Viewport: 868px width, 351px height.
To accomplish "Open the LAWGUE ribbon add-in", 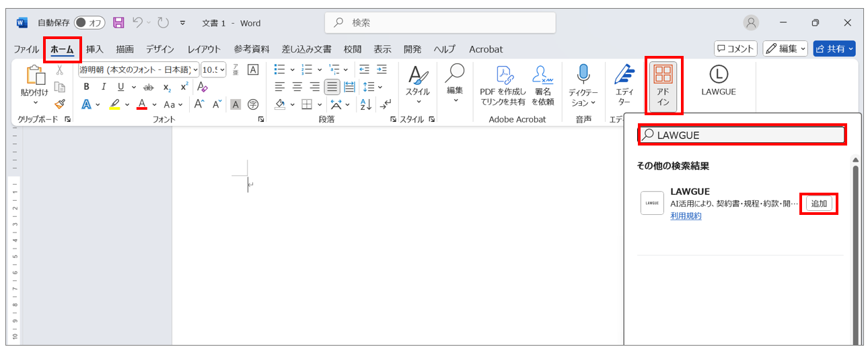I will click(x=719, y=80).
